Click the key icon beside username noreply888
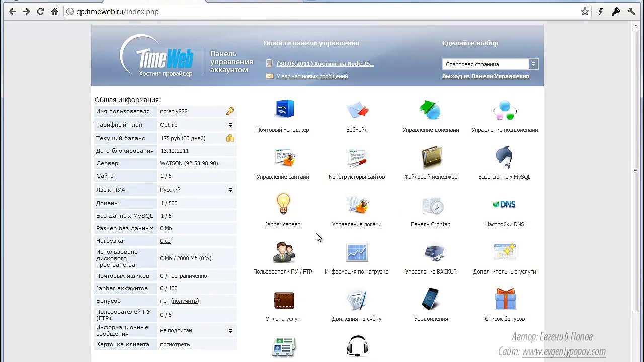Image resolution: width=644 pixels, height=362 pixels. (x=230, y=111)
